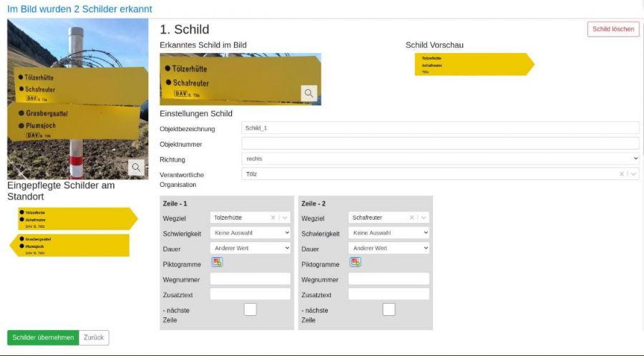Open Piktogramme picker for Zeile 2
This screenshot has height=356, width=644.
click(x=355, y=262)
